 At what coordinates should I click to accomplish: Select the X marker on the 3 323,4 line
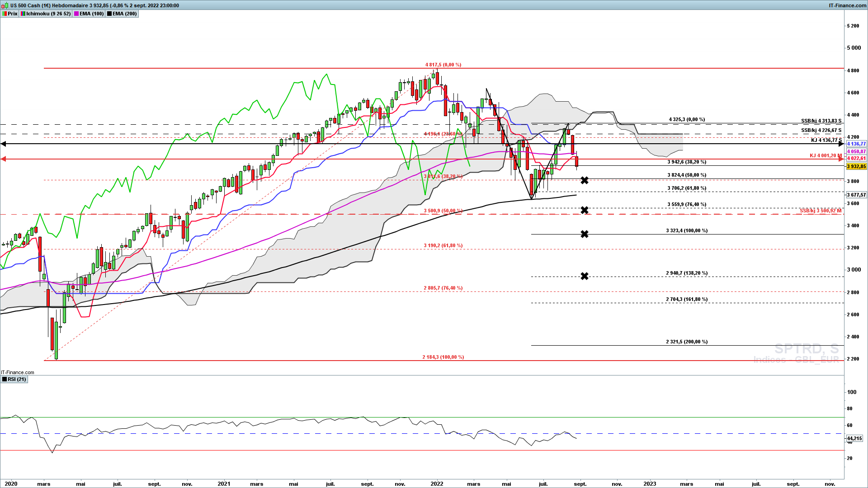[x=585, y=234]
